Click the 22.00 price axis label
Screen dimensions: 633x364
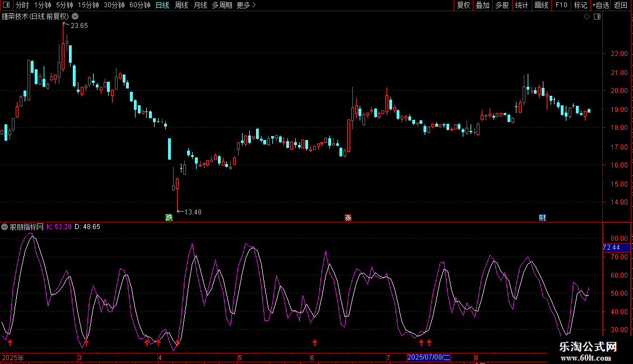click(x=619, y=54)
